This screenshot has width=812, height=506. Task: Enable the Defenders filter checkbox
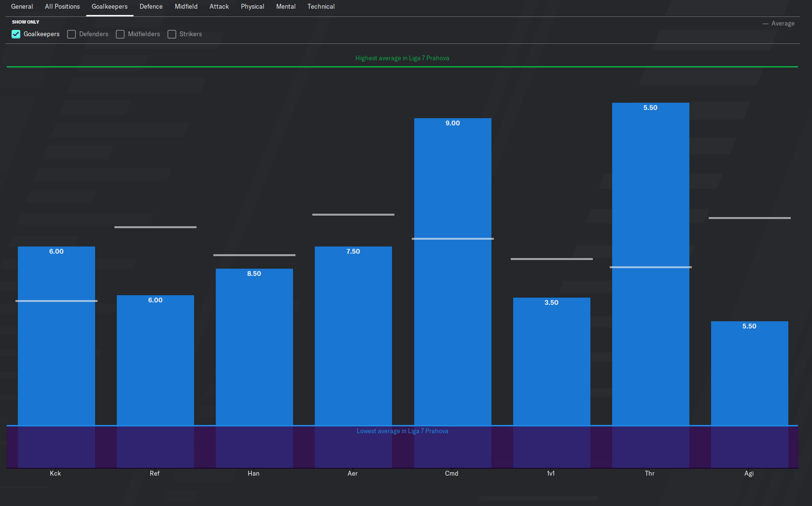pyautogui.click(x=71, y=34)
